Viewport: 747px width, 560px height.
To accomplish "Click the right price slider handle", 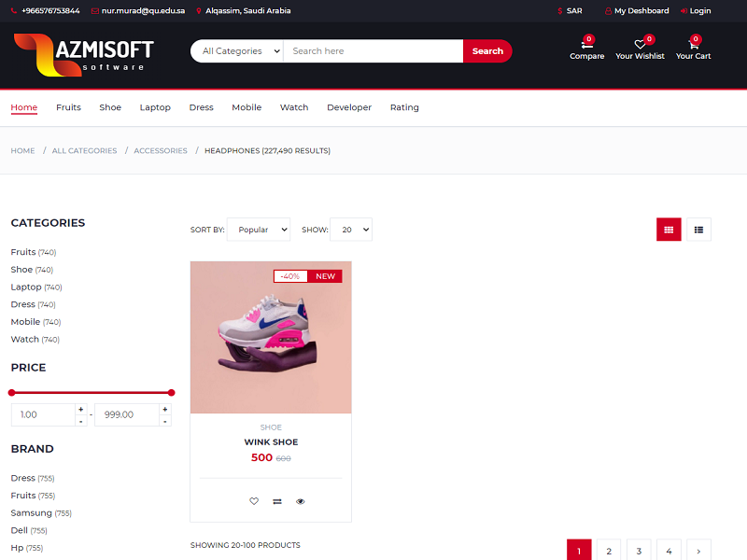I will [171, 393].
